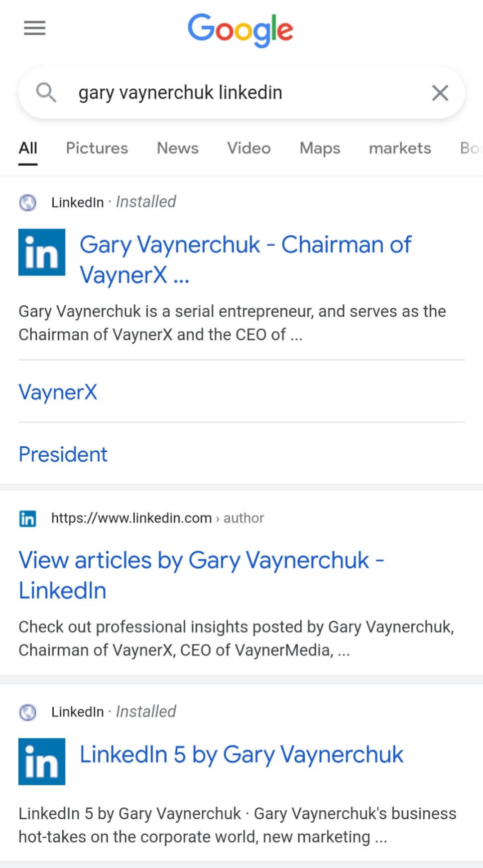Open the markets tab
The height and width of the screenshot is (868, 483).
400,148
